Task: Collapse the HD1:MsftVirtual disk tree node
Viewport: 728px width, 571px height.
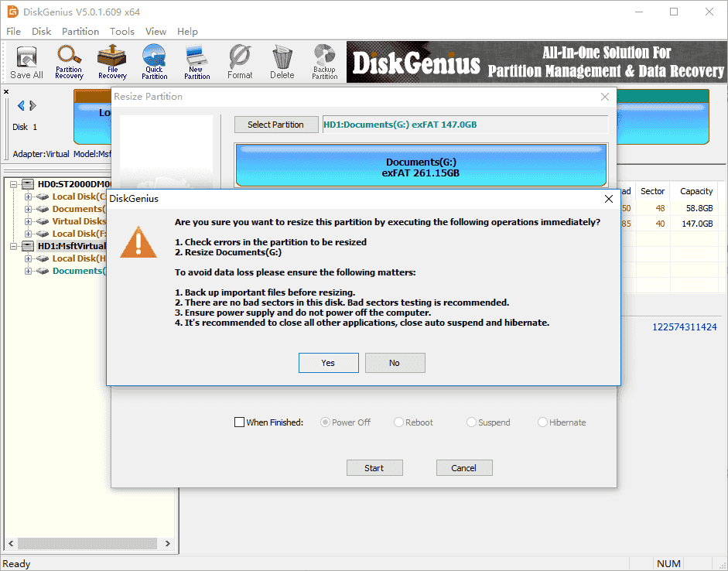Action: (14, 246)
